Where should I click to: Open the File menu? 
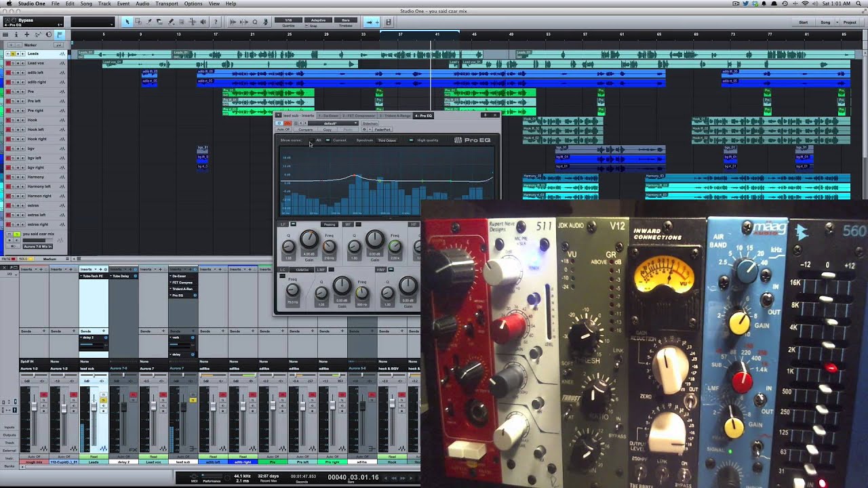coord(56,3)
